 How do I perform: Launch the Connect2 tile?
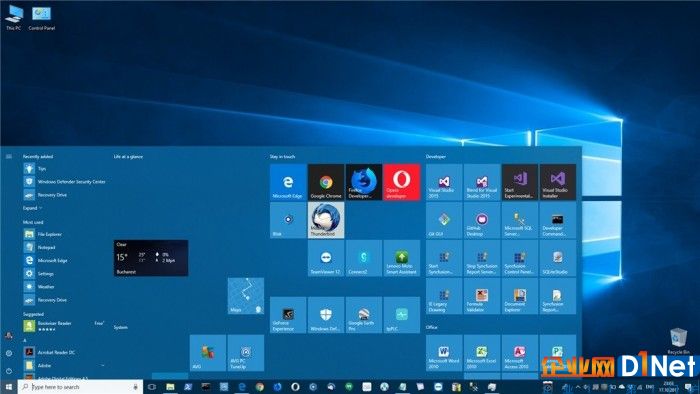364,258
